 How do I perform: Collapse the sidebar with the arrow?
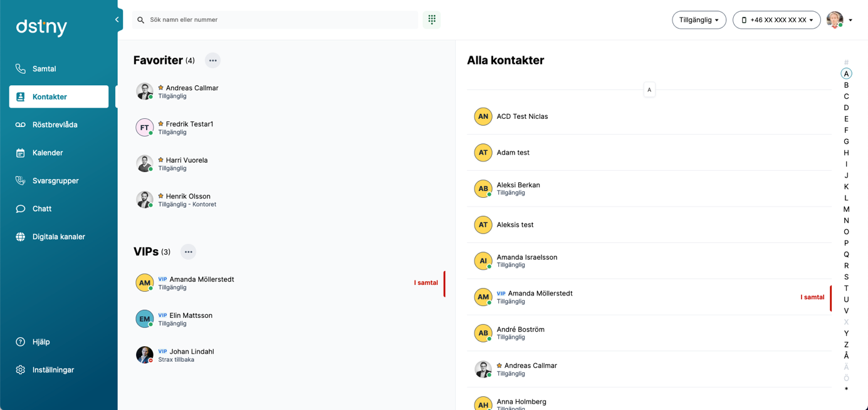117,19
